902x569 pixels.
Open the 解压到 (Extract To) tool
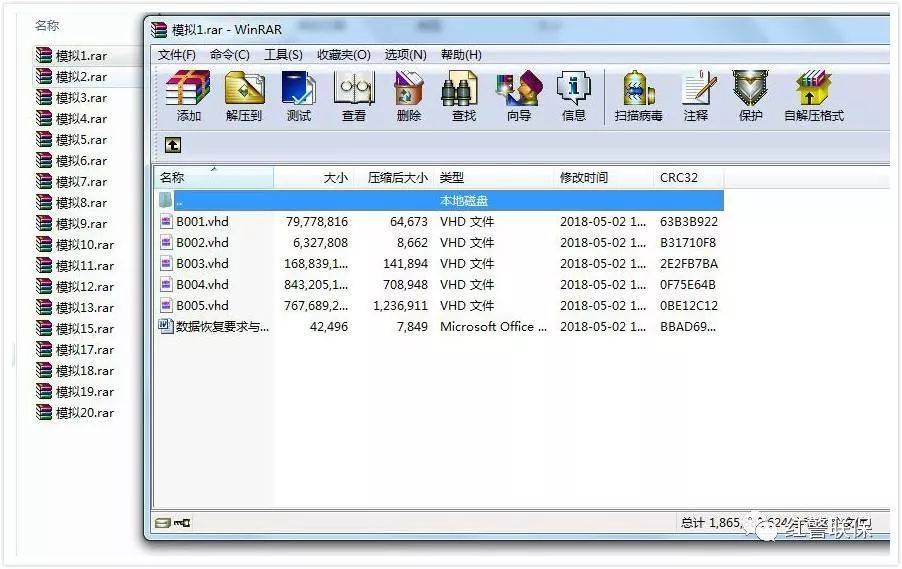pos(244,96)
